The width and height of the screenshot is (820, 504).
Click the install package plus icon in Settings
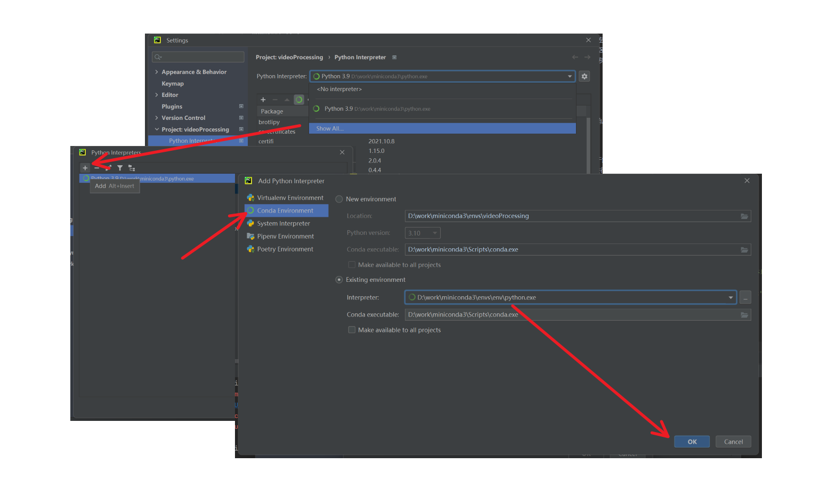click(x=263, y=100)
